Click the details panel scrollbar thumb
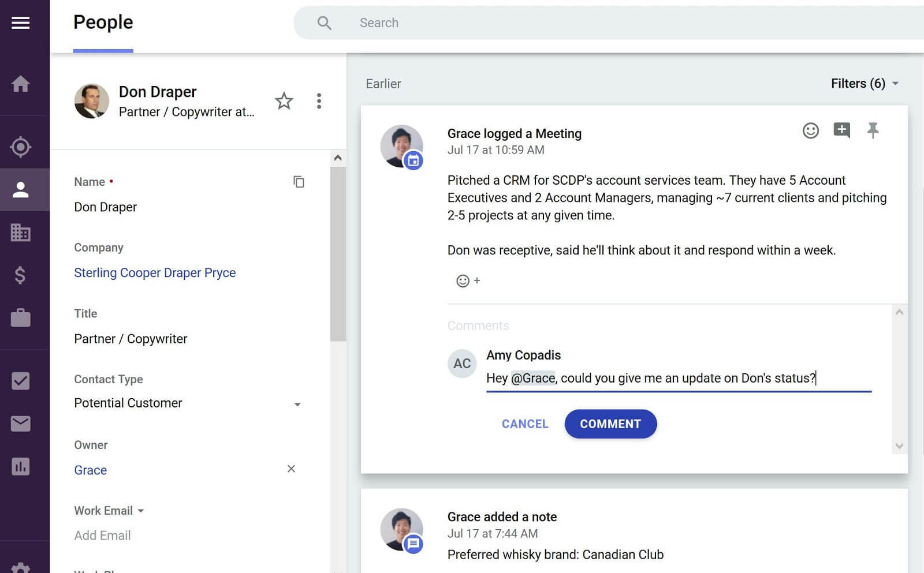 [338, 254]
